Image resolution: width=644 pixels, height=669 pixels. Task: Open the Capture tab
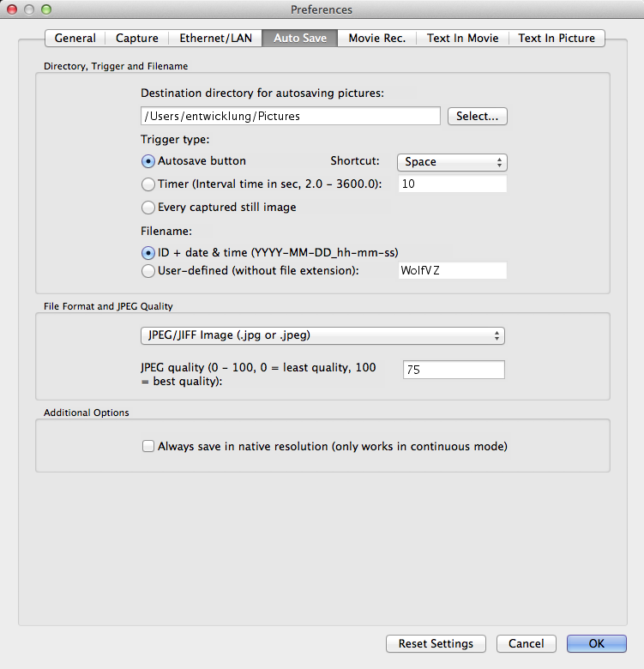137,39
